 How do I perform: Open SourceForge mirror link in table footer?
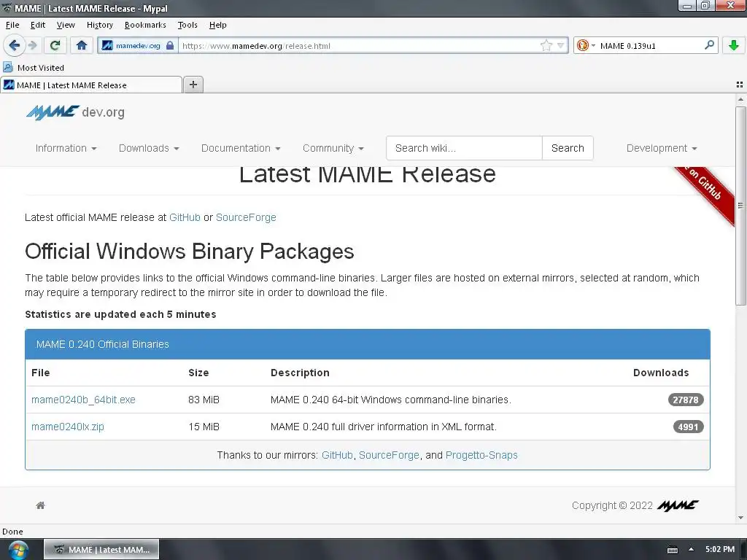(x=389, y=455)
